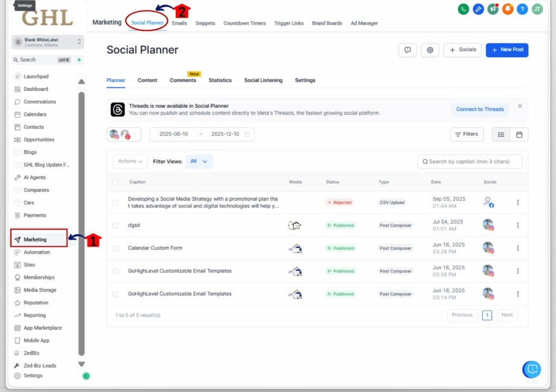Open three-dot menu for dgsd post

pos(517,225)
